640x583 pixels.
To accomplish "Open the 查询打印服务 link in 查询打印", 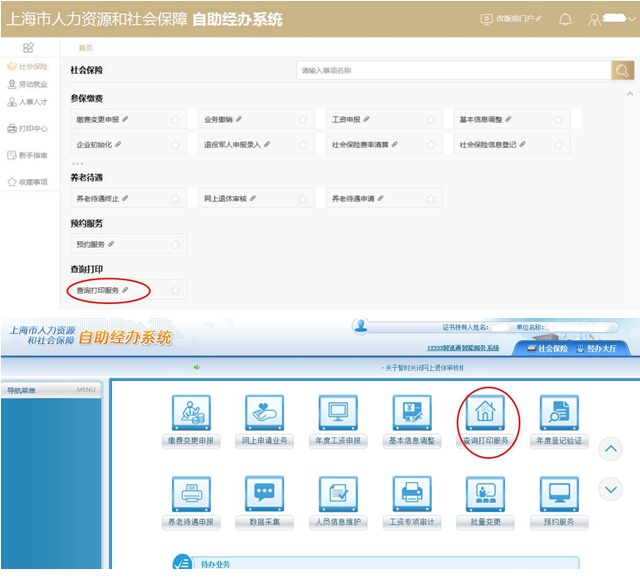I will (x=98, y=291).
